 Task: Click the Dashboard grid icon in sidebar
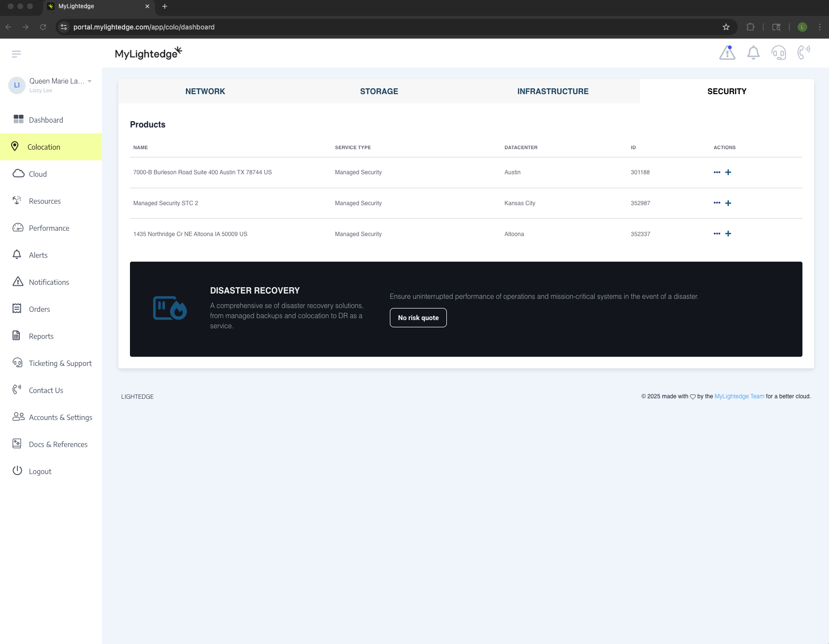(18, 119)
